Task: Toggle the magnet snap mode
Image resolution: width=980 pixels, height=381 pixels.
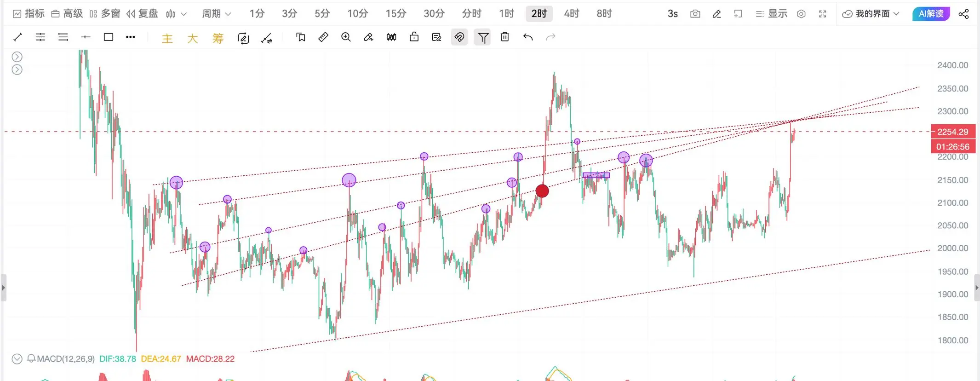Action: pos(459,37)
